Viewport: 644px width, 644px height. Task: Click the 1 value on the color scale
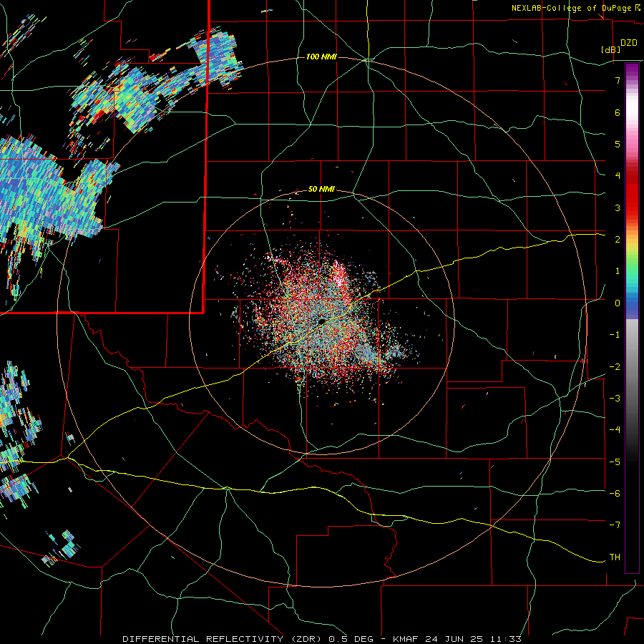tap(618, 271)
